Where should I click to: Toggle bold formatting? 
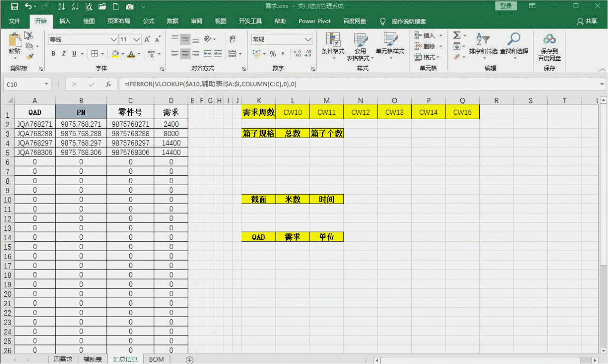pyautogui.click(x=54, y=54)
